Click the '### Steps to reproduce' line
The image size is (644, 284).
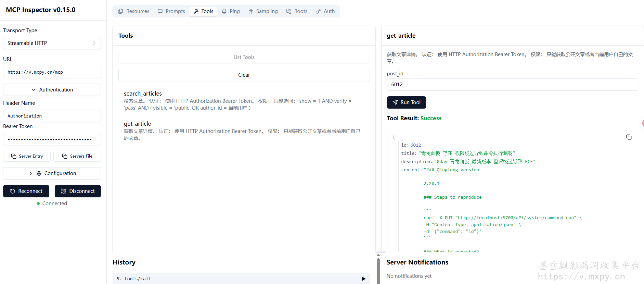(452, 197)
